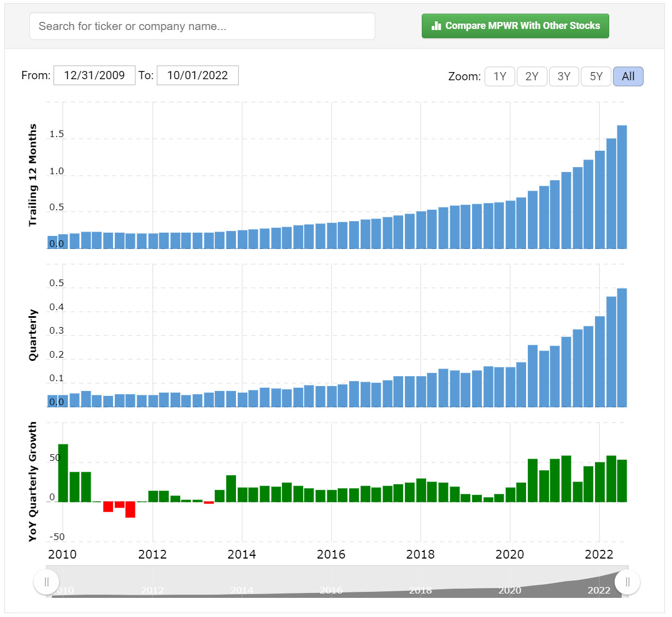Click the 2022 x-axis label

pyautogui.click(x=599, y=554)
